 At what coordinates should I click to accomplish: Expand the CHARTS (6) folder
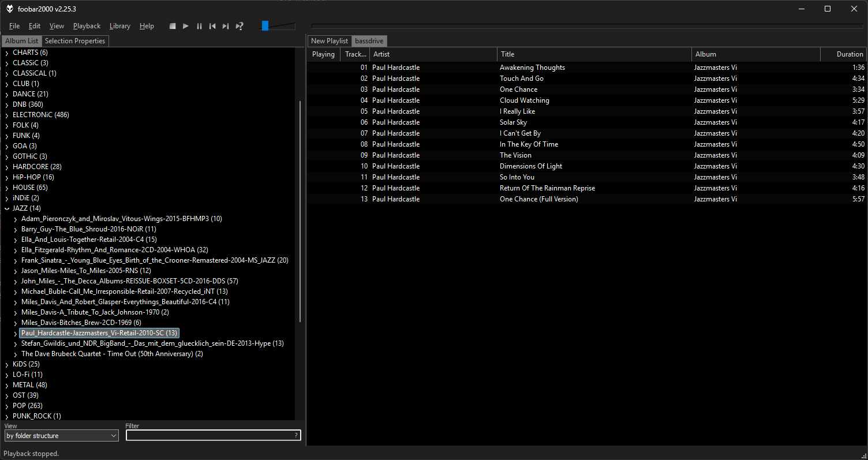[x=6, y=53]
